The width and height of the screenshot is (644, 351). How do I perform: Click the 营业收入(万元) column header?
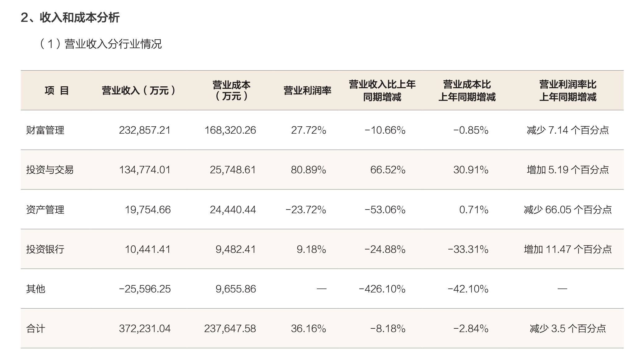click(139, 91)
